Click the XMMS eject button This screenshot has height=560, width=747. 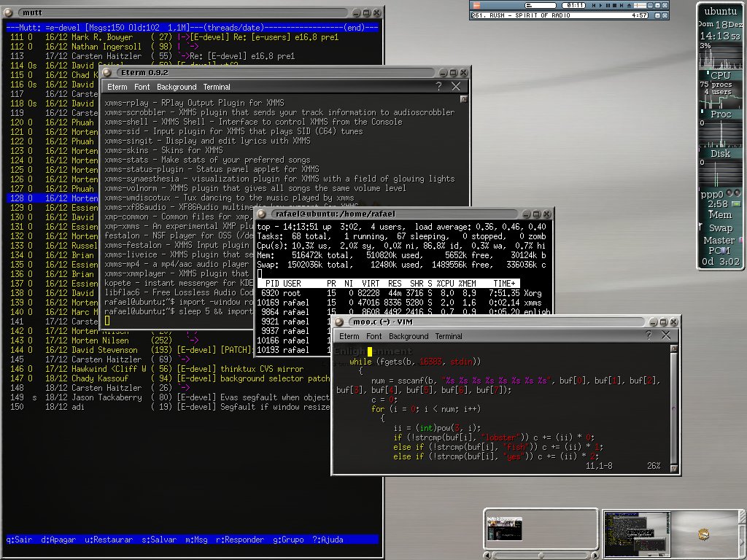coord(630,5)
